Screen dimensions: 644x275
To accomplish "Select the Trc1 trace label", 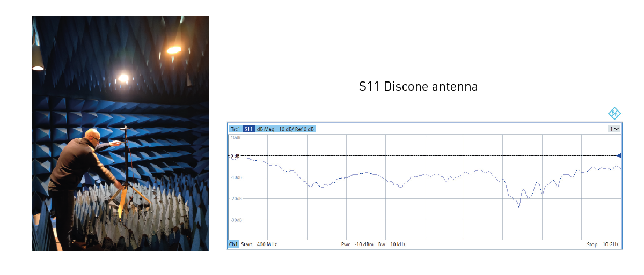I will coord(235,129).
